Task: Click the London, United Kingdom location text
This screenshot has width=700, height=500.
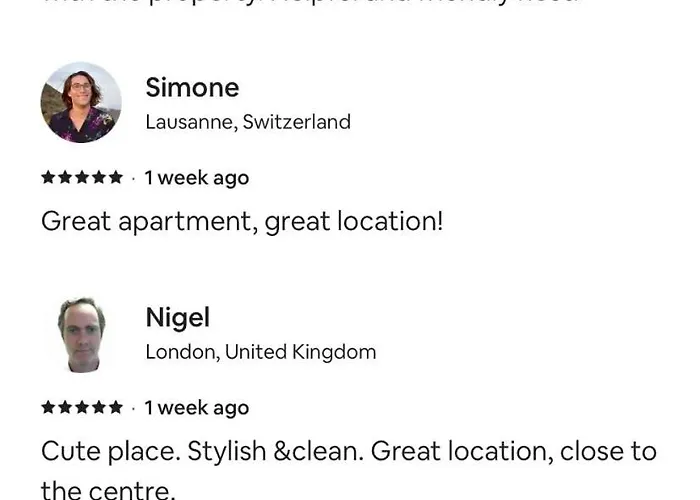Action: (x=260, y=352)
